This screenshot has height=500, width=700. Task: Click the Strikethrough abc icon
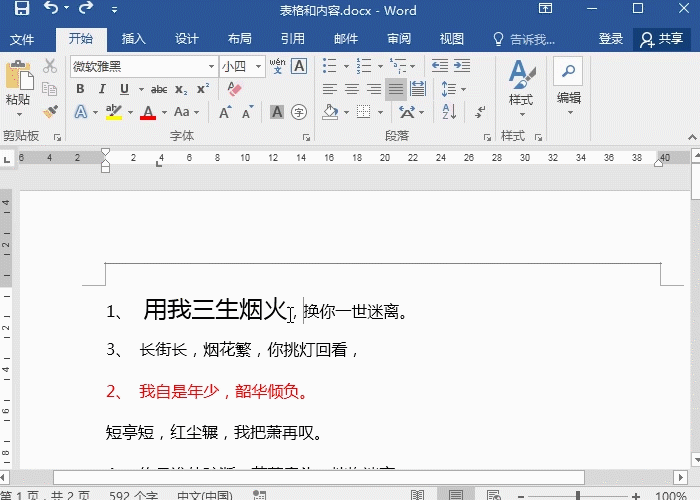(x=158, y=89)
